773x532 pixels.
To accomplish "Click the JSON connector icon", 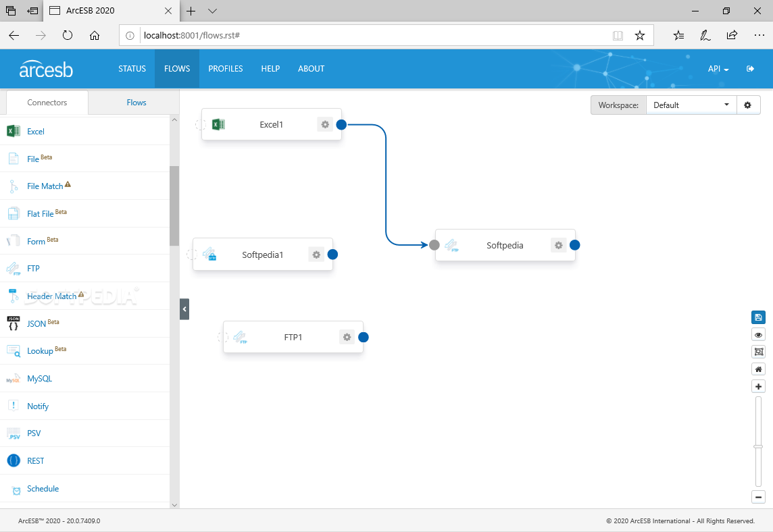I will tap(14, 323).
